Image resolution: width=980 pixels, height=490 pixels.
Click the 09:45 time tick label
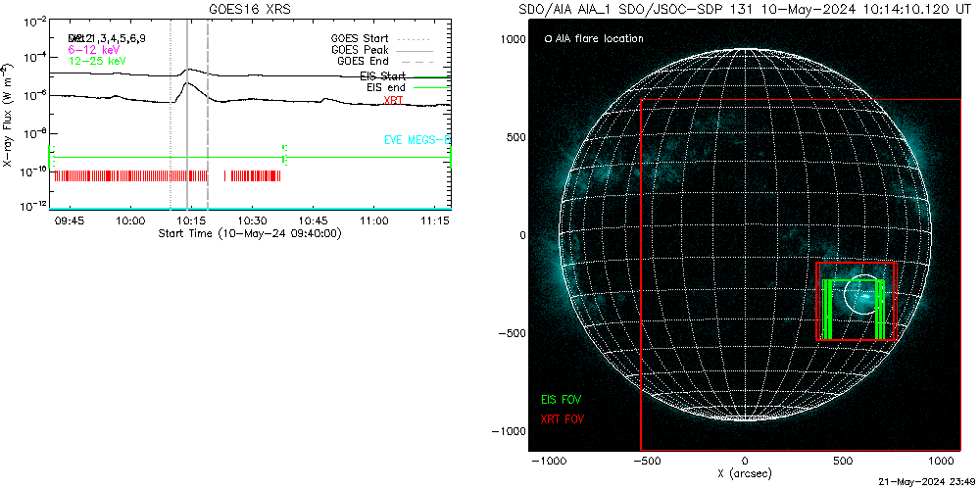point(71,221)
